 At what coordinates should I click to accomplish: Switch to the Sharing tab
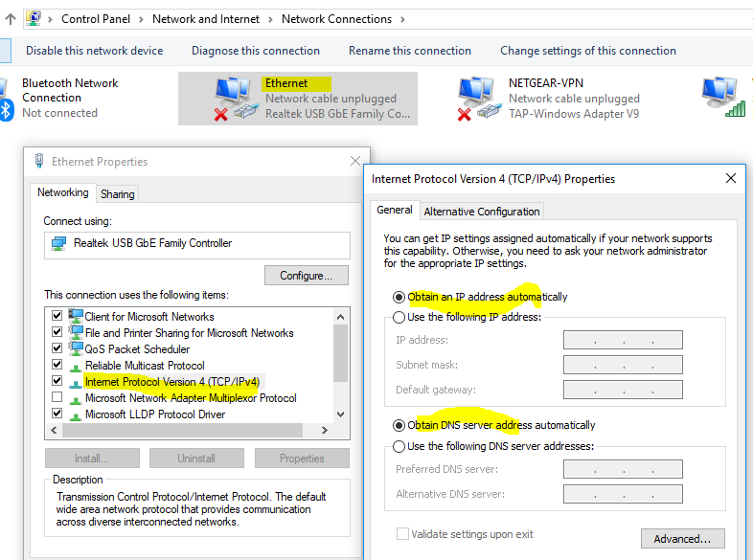pos(117,194)
